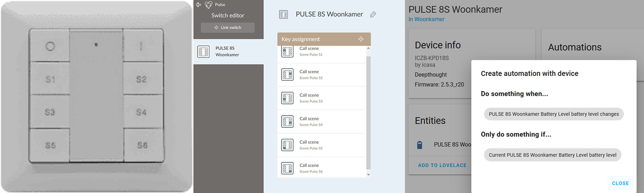Image resolution: width=644 pixels, height=193 pixels.
Task: Click scroll down arrow in Key assignment list
Action: [368, 174]
